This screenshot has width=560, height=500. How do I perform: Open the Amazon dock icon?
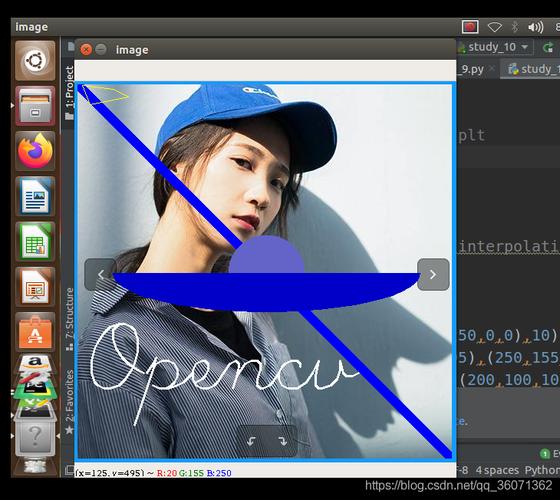(x=35, y=363)
